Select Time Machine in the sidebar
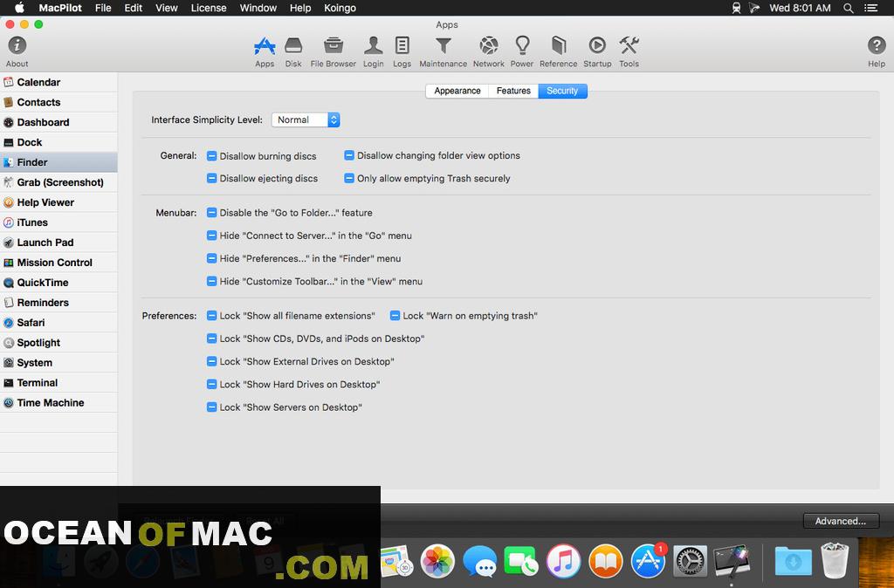Screen dimensions: 894x588 point(58,403)
